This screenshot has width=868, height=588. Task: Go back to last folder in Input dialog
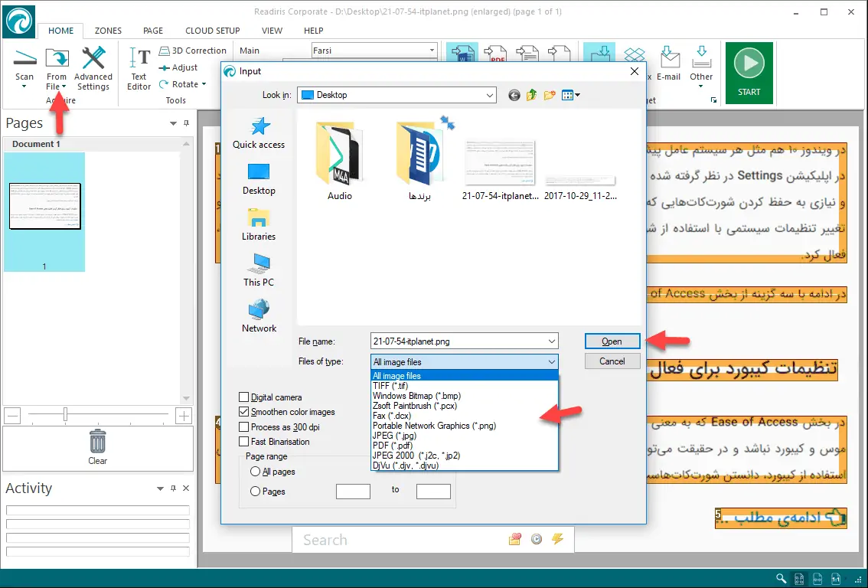coord(514,95)
